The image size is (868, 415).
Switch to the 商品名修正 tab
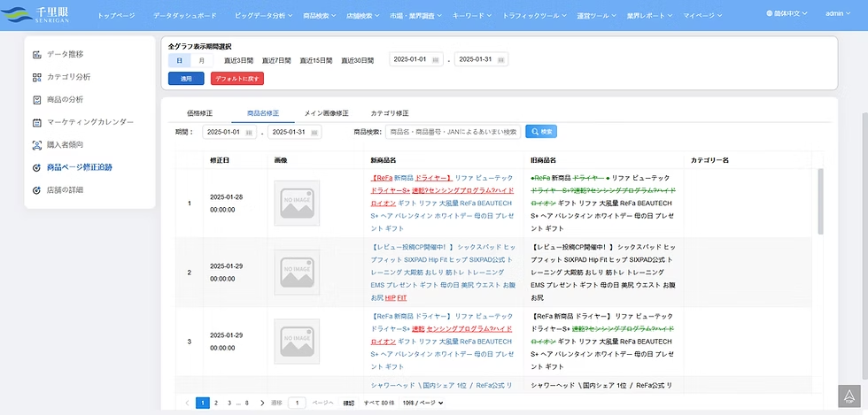coord(263,113)
